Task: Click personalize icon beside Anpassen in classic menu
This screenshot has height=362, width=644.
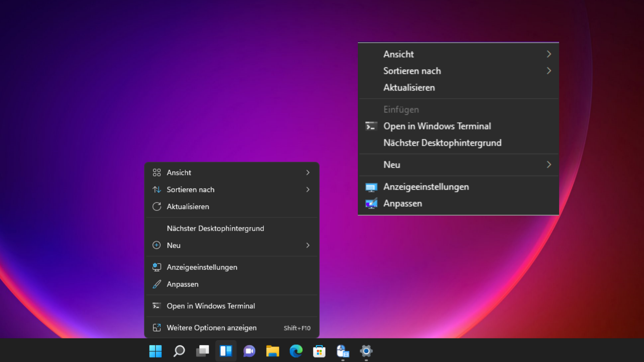Action: (x=371, y=204)
